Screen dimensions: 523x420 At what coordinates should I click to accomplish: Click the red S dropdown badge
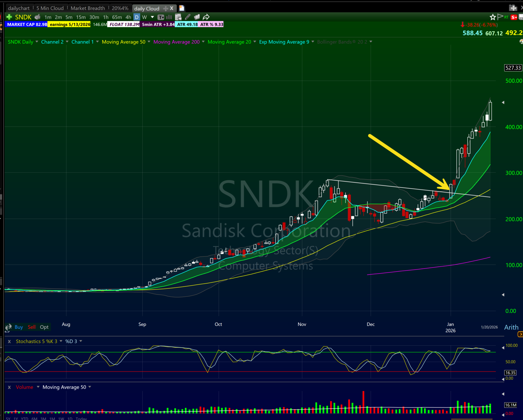(x=514, y=17)
